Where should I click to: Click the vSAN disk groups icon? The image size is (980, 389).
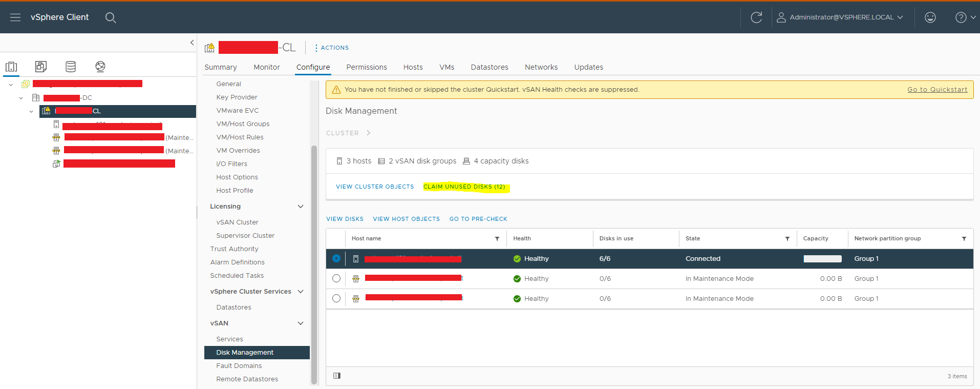381,161
